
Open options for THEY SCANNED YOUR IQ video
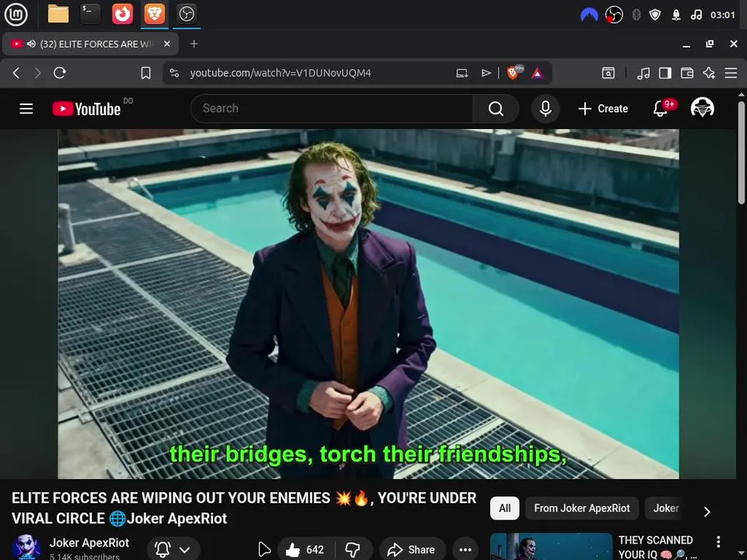point(718,541)
